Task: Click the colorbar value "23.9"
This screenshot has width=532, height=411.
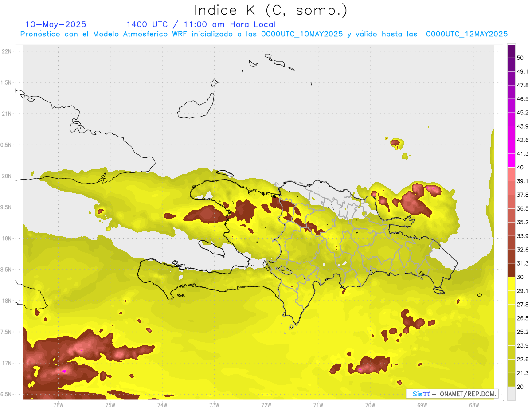Action: [x=523, y=346]
